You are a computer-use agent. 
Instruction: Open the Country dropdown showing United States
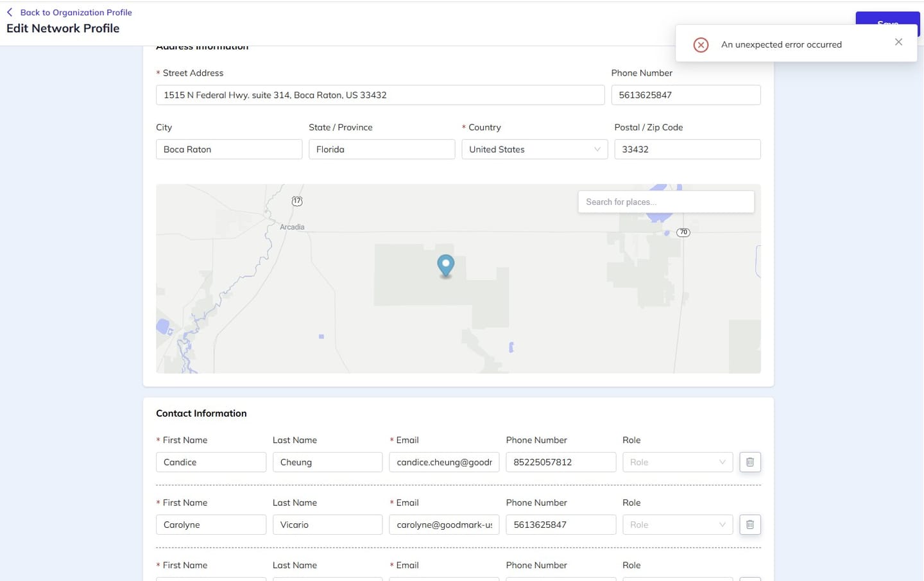tap(535, 150)
